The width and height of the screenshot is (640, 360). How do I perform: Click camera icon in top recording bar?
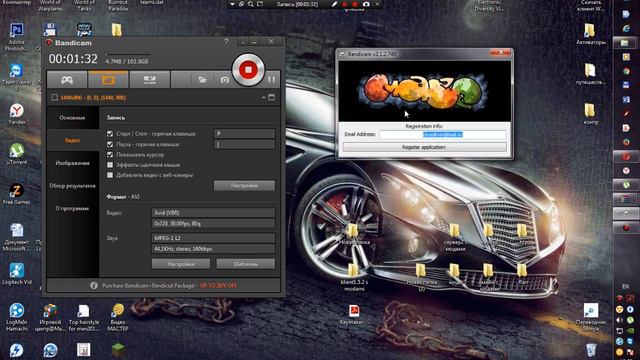pos(366,4)
